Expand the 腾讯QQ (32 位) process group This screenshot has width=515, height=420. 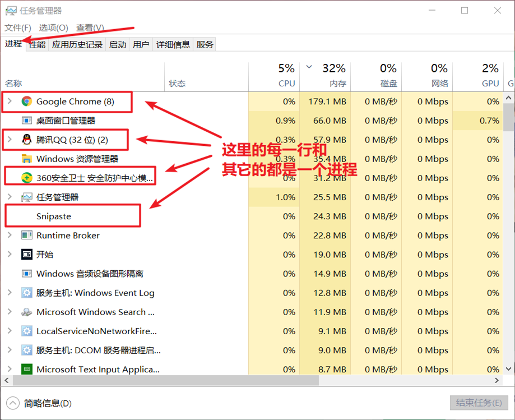click(x=10, y=140)
